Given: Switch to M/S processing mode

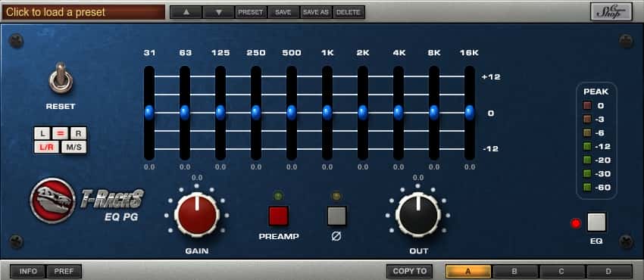Looking at the screenshot, I should (x=73, y=147).
